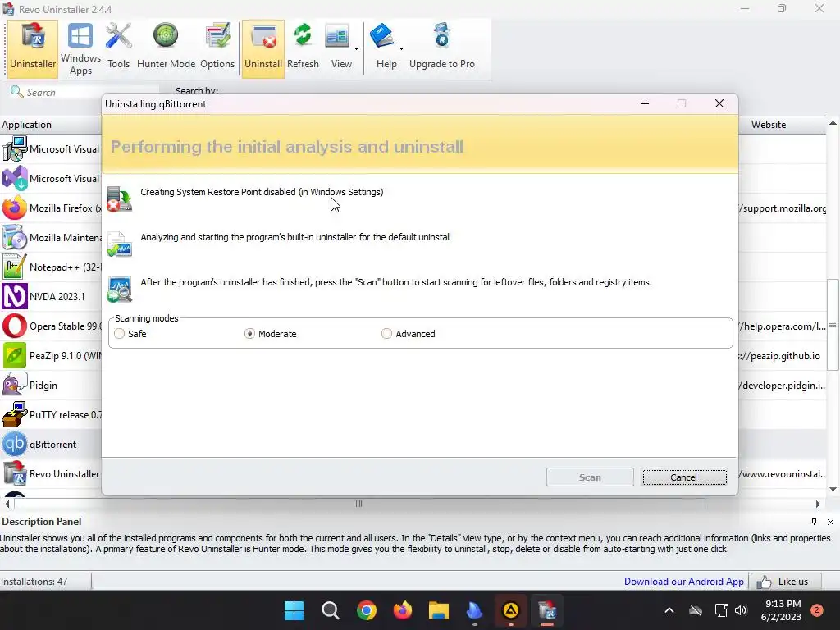
Task: Click the horizontal scrollbar thumb
Action: click(359, 504)
